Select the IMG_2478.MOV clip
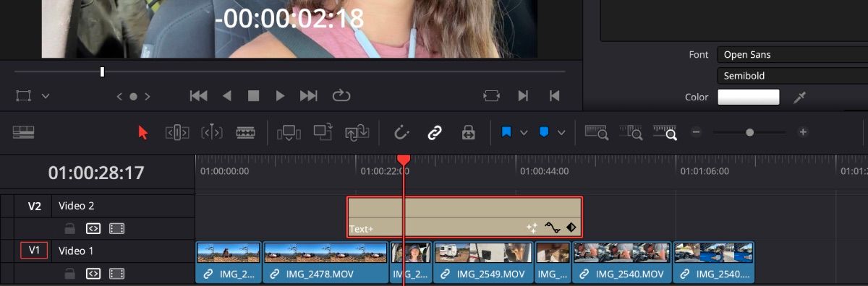 tap(326, 262)
